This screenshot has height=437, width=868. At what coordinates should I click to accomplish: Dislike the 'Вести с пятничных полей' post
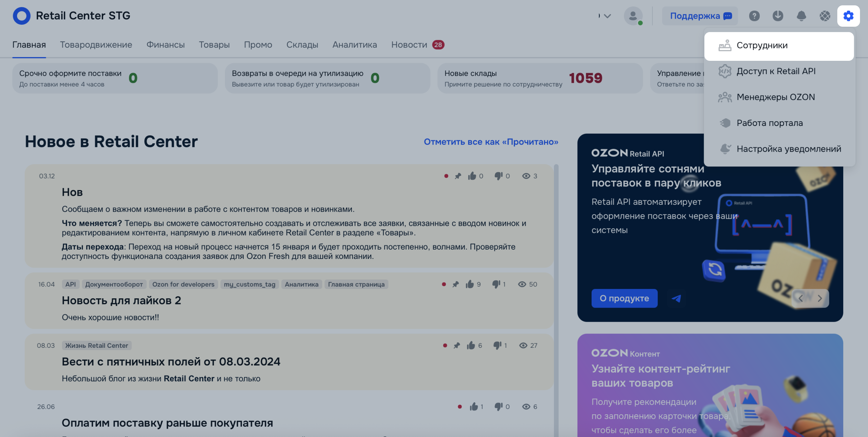point(497,345)
